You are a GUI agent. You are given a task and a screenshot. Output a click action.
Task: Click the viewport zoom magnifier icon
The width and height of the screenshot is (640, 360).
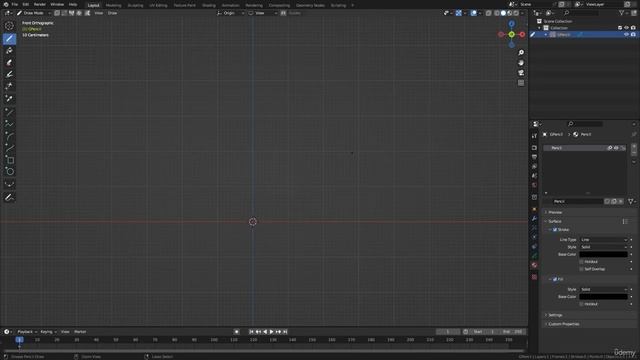[x=521, y=53]
